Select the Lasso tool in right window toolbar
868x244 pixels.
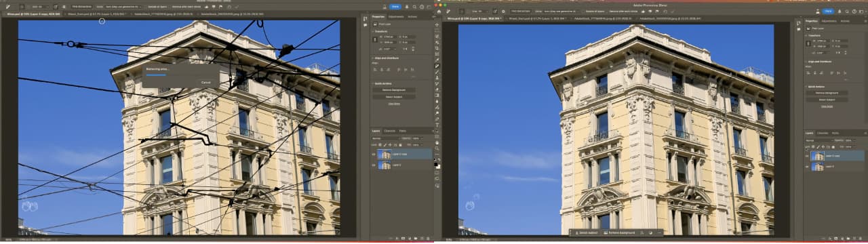(x=437, y=35)
